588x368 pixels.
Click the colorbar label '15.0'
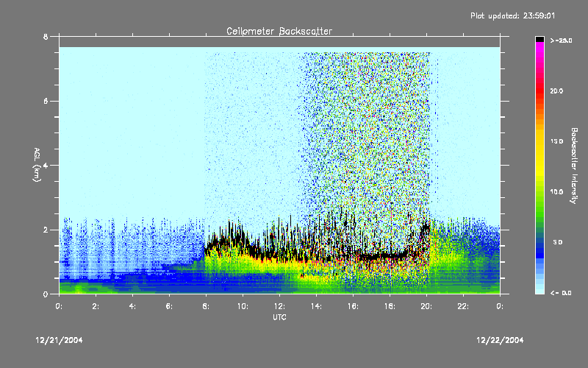556,141
